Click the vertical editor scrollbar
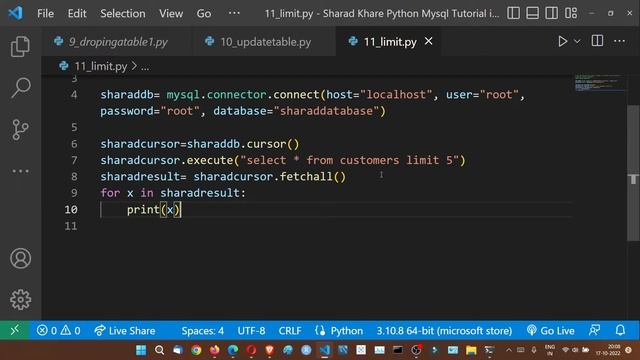 click(633, 173)
